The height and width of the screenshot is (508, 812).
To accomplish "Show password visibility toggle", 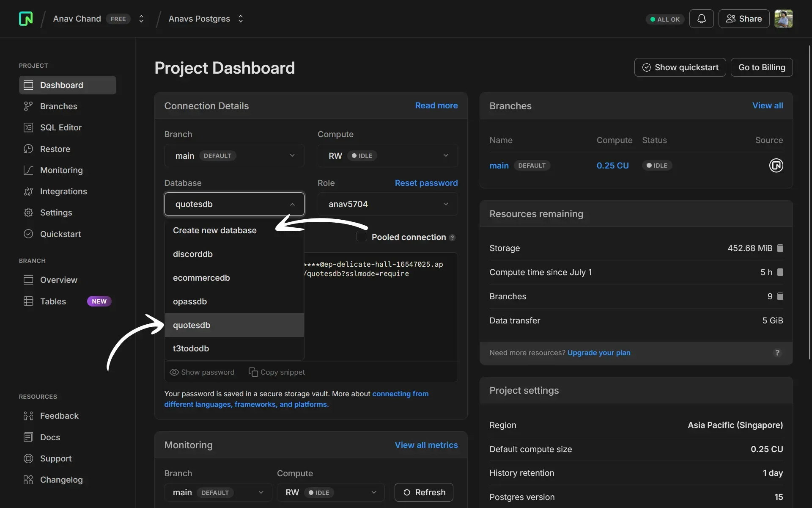I will 202,372.
